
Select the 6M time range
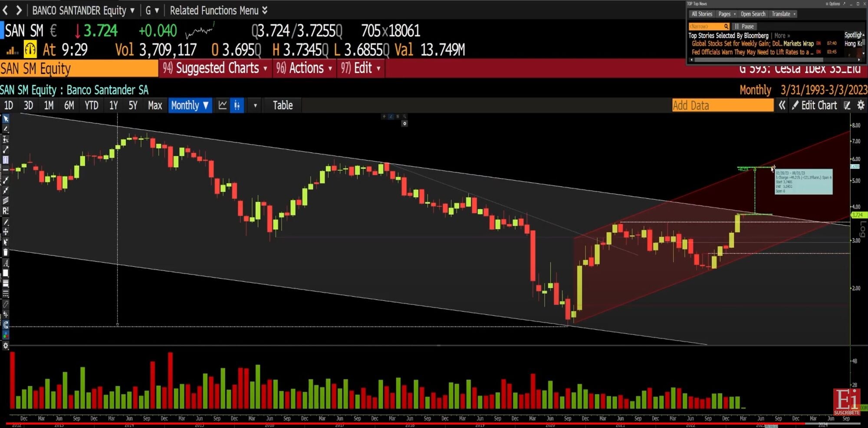(69, 105)
